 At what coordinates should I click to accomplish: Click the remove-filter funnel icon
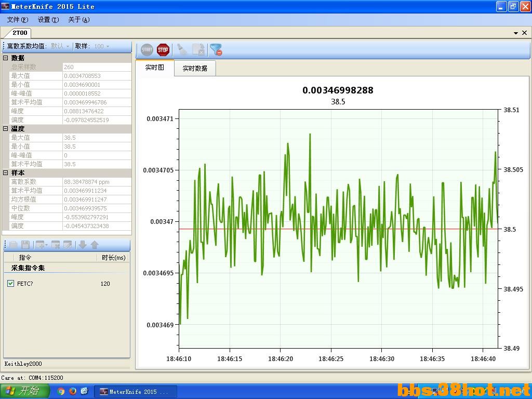pyautogui.click(x=216, y=50)
